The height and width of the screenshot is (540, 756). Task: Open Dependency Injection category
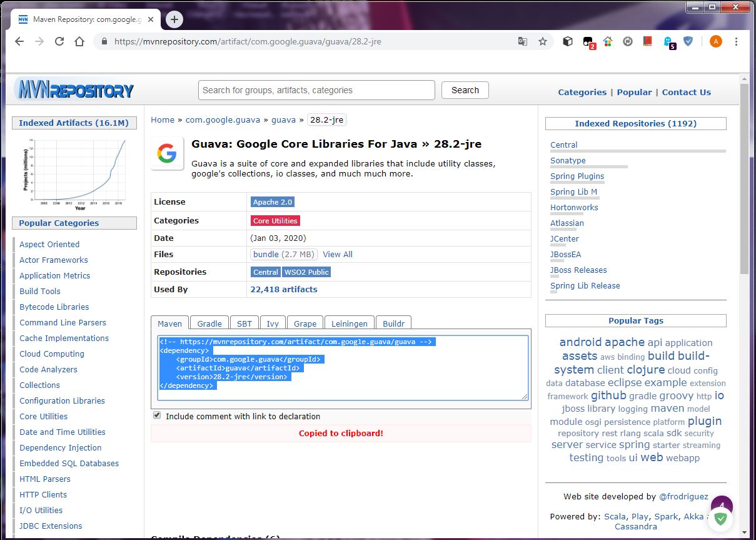tap(61, 448)
